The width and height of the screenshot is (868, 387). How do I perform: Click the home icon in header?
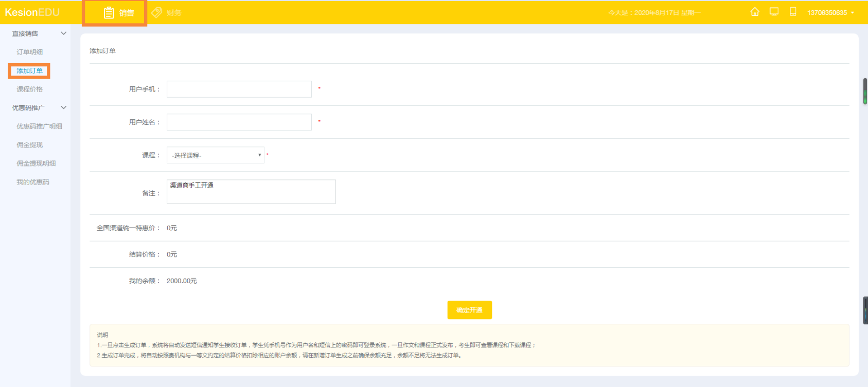754,12
